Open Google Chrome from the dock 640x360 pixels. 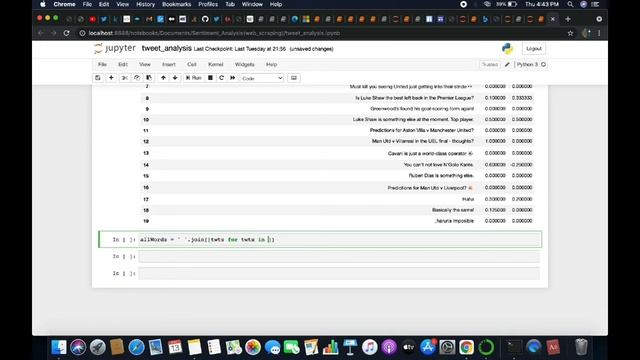coord(467,347)
